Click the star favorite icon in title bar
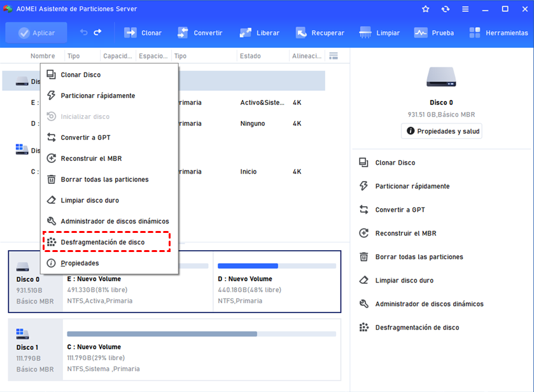The image size is (534, 392). pyautogui.click(x=425, y=9)
